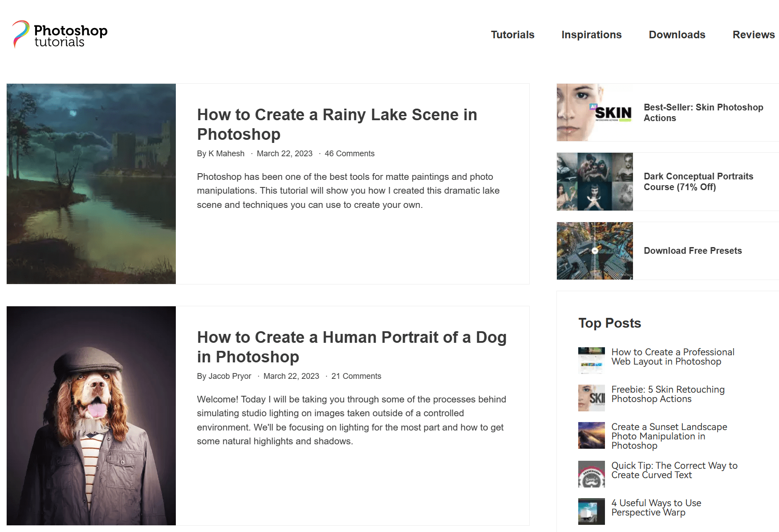The image size is (779, 532).
Task: Open Professional Web Layout top post
Action: click(672, 357)
